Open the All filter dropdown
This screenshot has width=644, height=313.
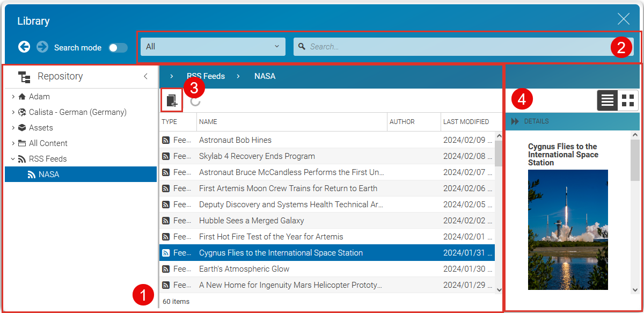pyautogui.click(x=213, y=46)
